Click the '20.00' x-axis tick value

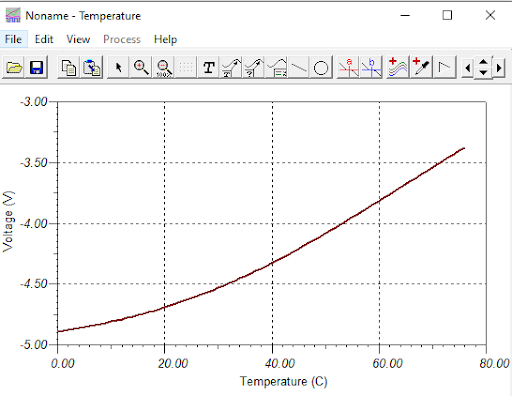pyautogui.click(x=173, y=363)
